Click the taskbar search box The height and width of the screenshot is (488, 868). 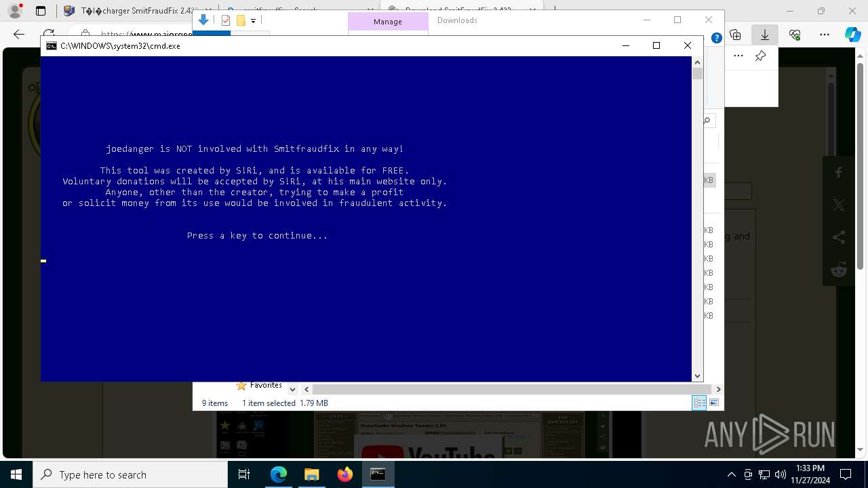click(x=130, y=474)
